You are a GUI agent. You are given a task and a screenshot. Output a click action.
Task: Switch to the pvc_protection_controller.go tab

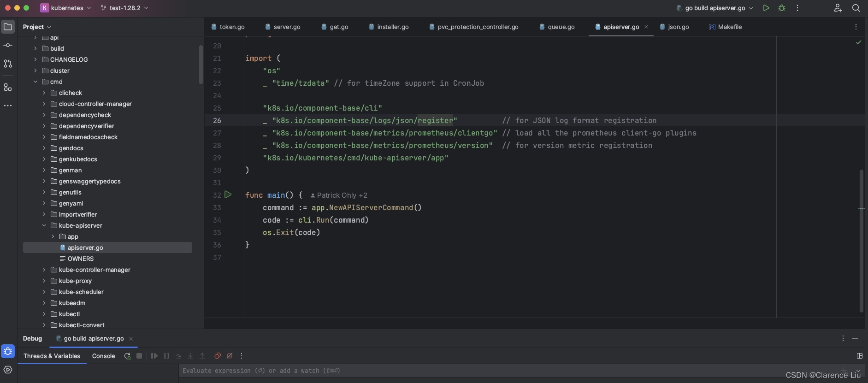point(473,27)
